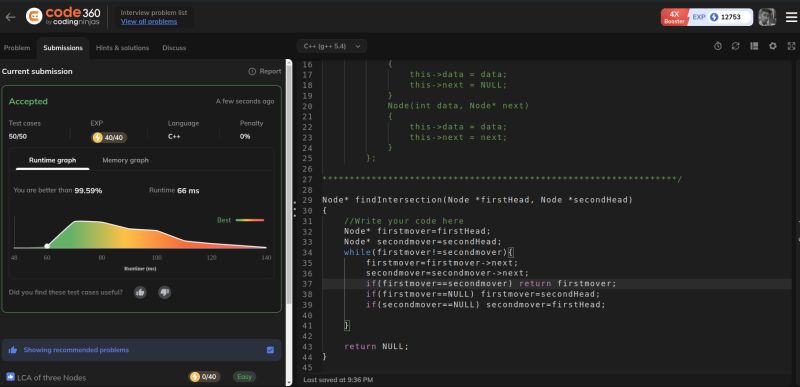Open the Hints & solutions tab
The width and height of the screenshot is (800, 387).
pyautogui.click(x=122, y=48)
